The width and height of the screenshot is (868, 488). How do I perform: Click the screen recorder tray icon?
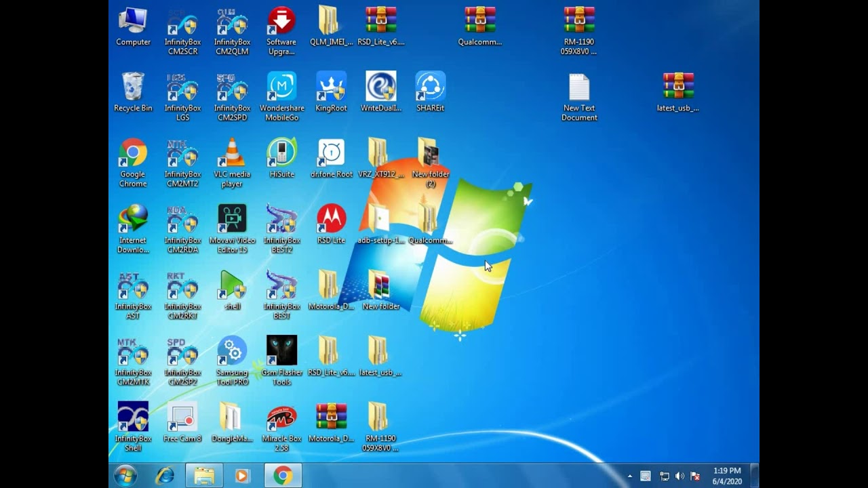[646, 476]
